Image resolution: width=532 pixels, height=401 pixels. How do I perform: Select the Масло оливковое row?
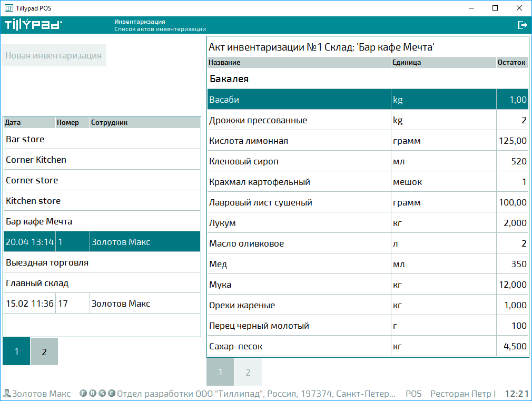tap(368, 243)
